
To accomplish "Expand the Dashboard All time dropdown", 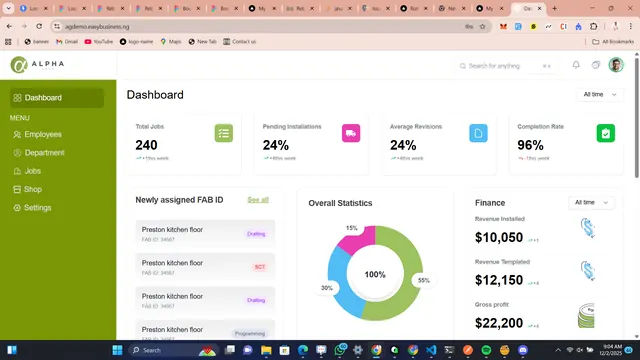I will pos(600,95).
